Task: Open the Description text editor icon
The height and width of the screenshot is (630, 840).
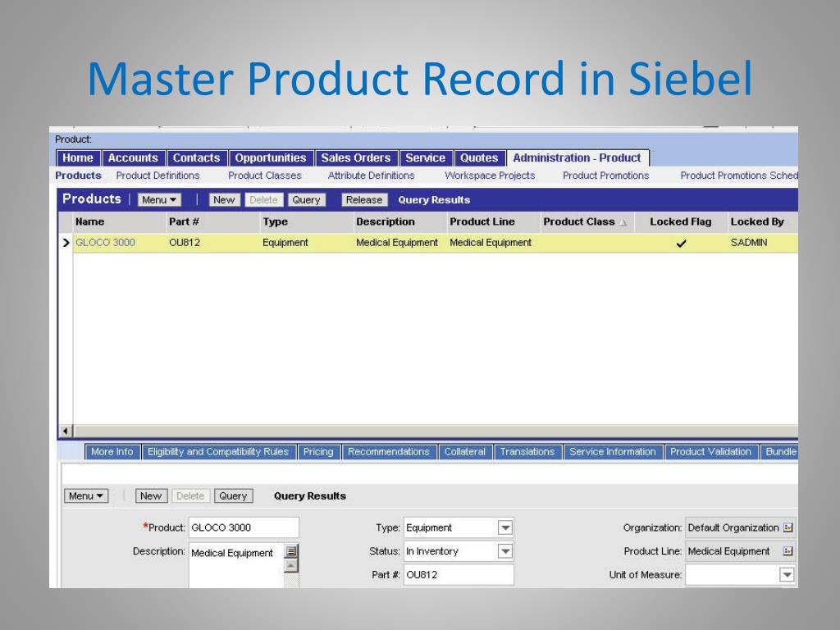Action: (291, 551)
